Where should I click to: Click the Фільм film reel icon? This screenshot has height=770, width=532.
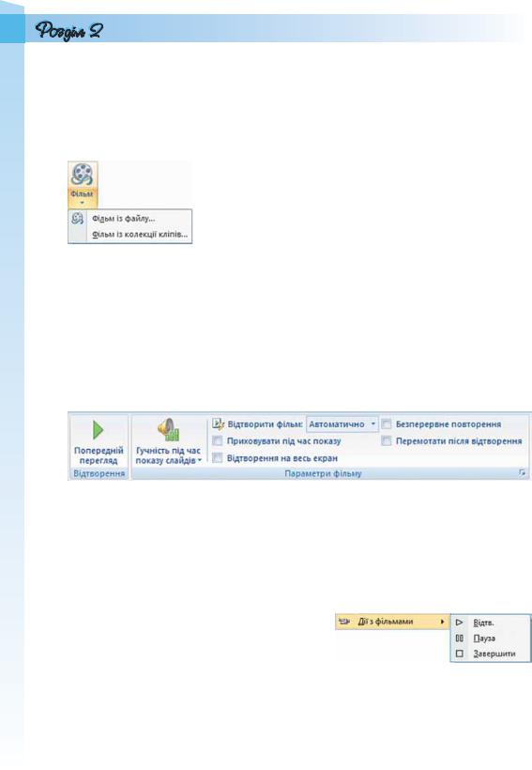[82, 175]
